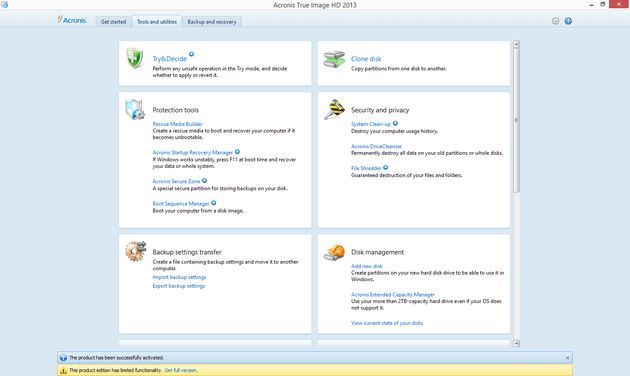The image size is (630, 376).
Task: Click the scrollbar up arrow
Action: (516, 44)
